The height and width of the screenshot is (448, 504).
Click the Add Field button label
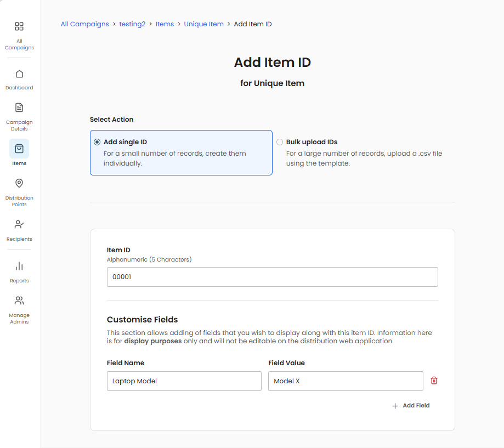(x=416, y=406)
